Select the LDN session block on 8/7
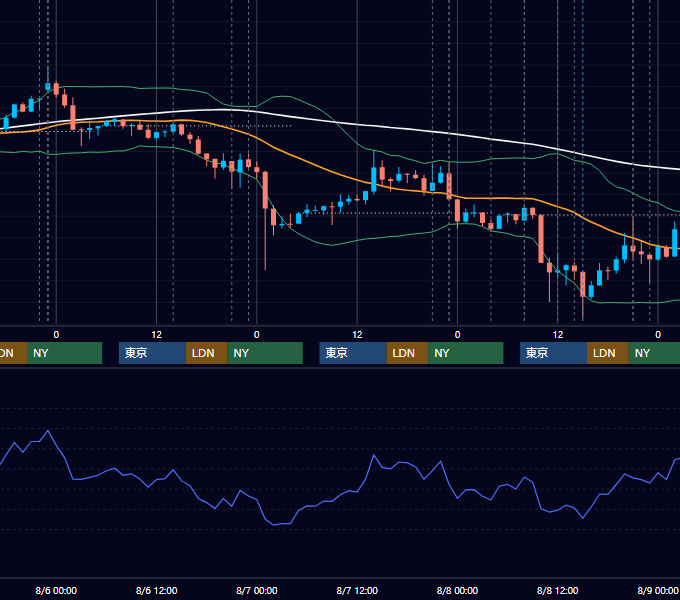Viewport: 680px width, 600px height. point(407,353)
